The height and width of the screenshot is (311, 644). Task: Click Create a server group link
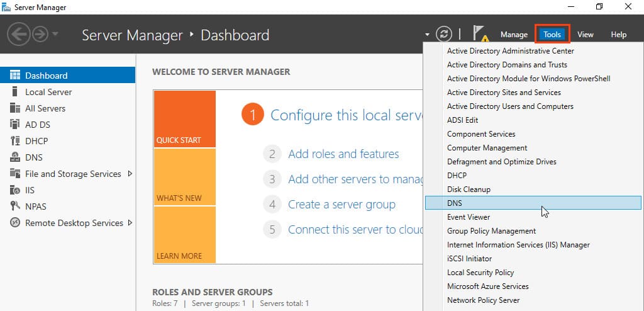341,205
